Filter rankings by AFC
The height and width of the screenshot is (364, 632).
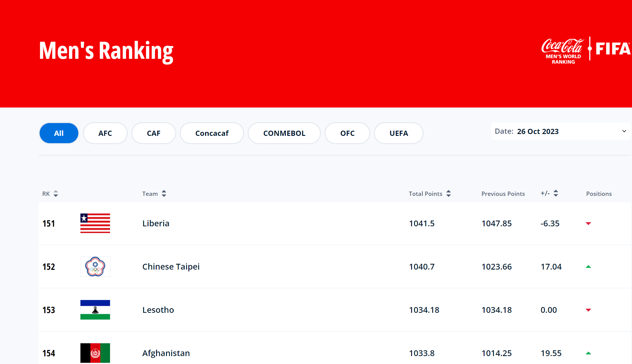(x=105, y=133)
